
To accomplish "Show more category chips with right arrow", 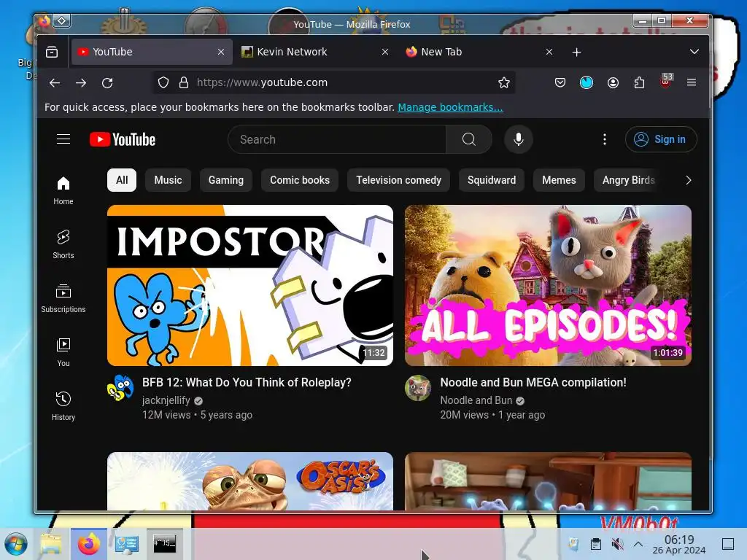I will tap(688, 181).
